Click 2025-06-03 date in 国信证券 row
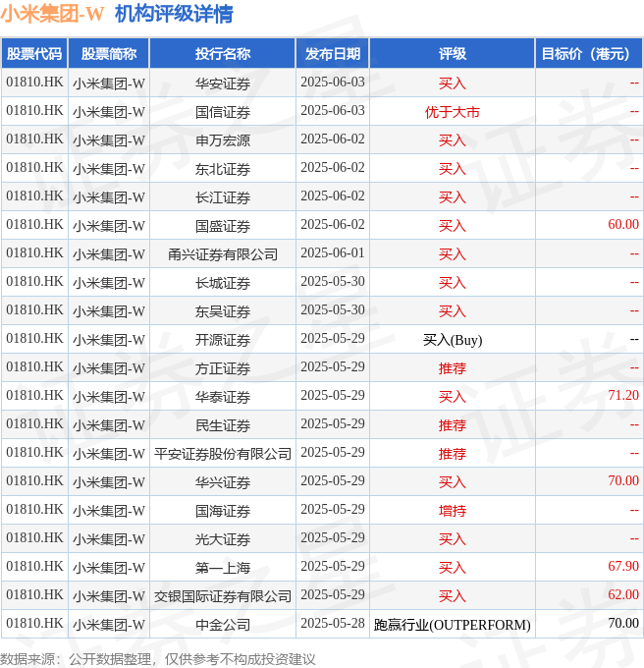Viewport: 644px width, 668px height. (x=333, y=110)
